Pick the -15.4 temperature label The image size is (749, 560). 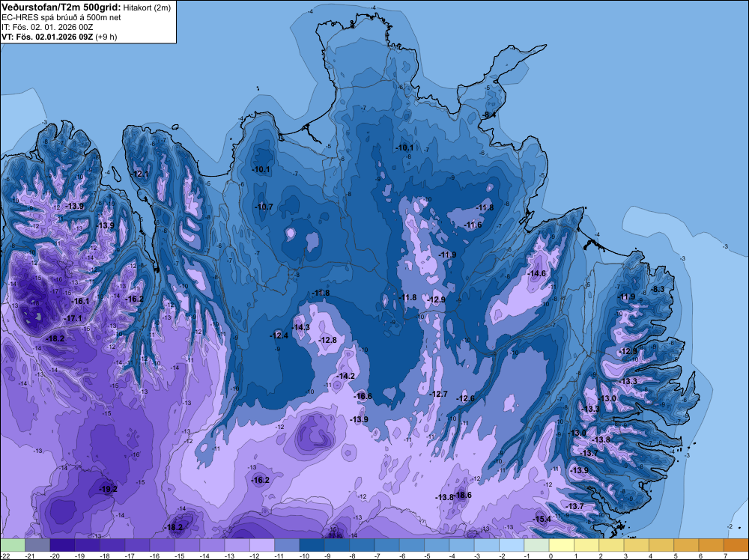[542, 519]
